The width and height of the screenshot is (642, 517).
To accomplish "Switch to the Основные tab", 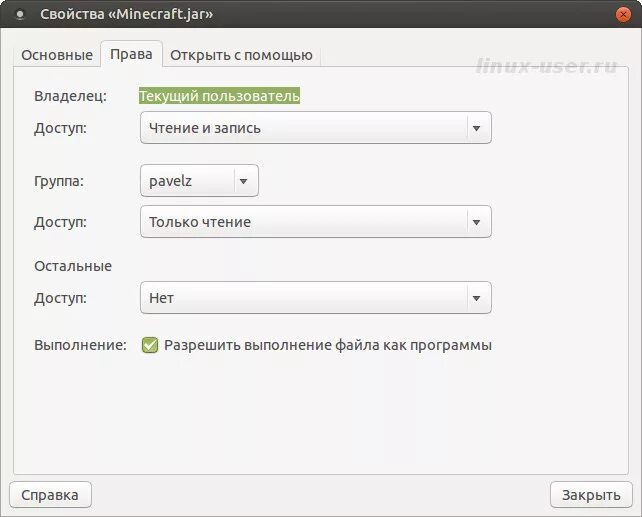I will pos(57,55).
